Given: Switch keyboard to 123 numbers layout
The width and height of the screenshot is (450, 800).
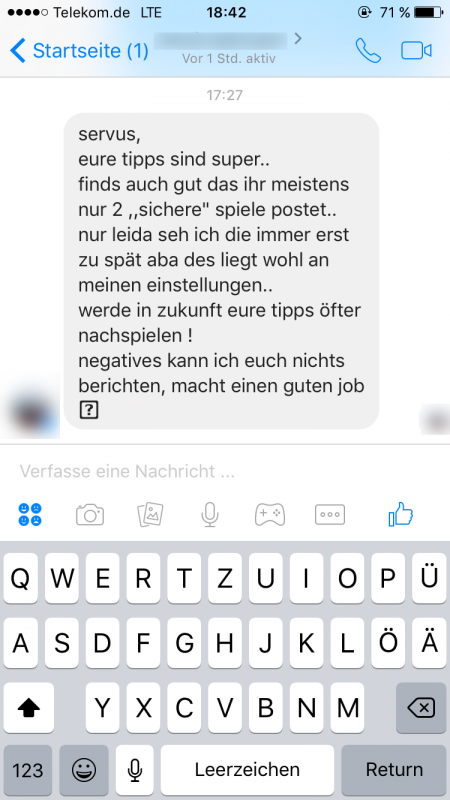Looking at the screenshot, I should point(28,769).
